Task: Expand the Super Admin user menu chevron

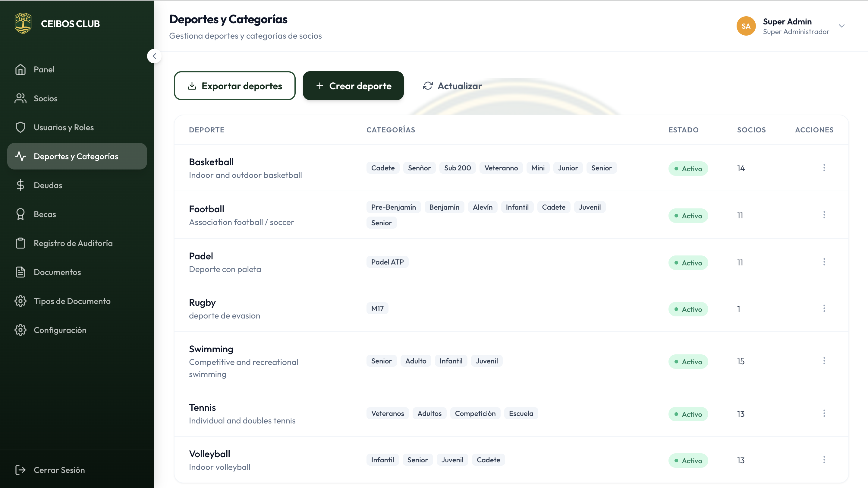Action: [x=841, y=26]
